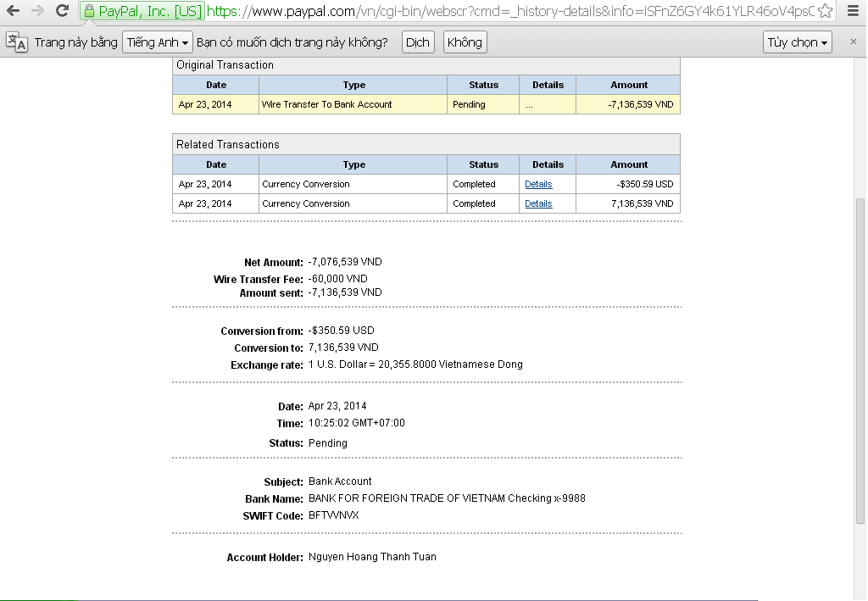Viewport: 868px width, 601px height.
Task: Expand the Tiếng Anh language dropdown
Action: click(x=157, y=42)
